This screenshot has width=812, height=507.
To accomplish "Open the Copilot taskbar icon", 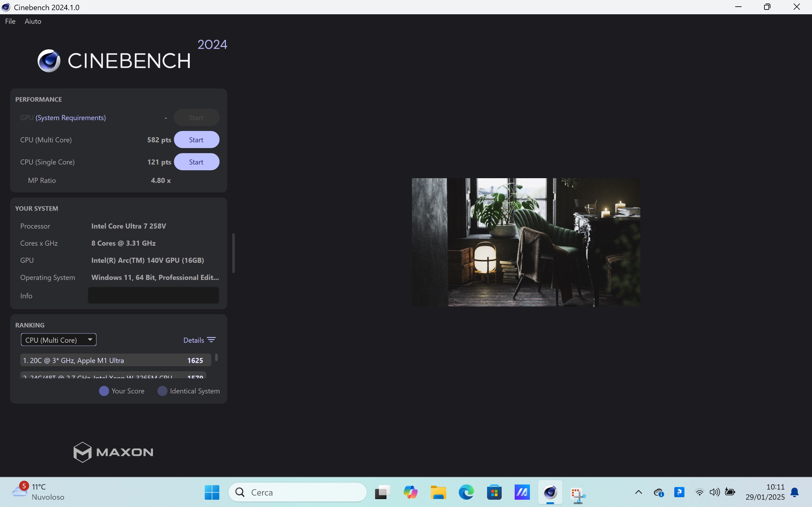I will point(410,492).
